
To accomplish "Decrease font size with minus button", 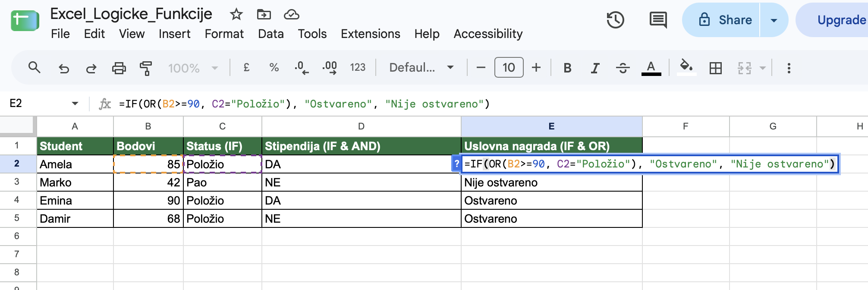I will click(481, 68).
